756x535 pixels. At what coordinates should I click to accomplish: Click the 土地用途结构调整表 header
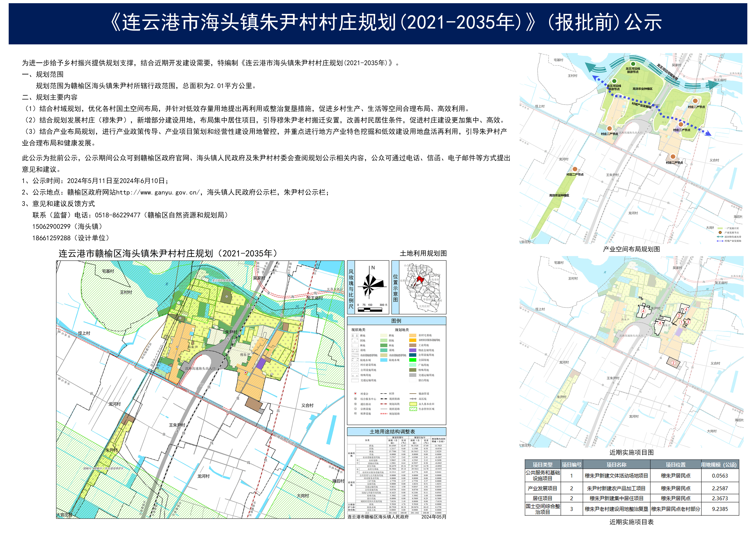[397, 432]
